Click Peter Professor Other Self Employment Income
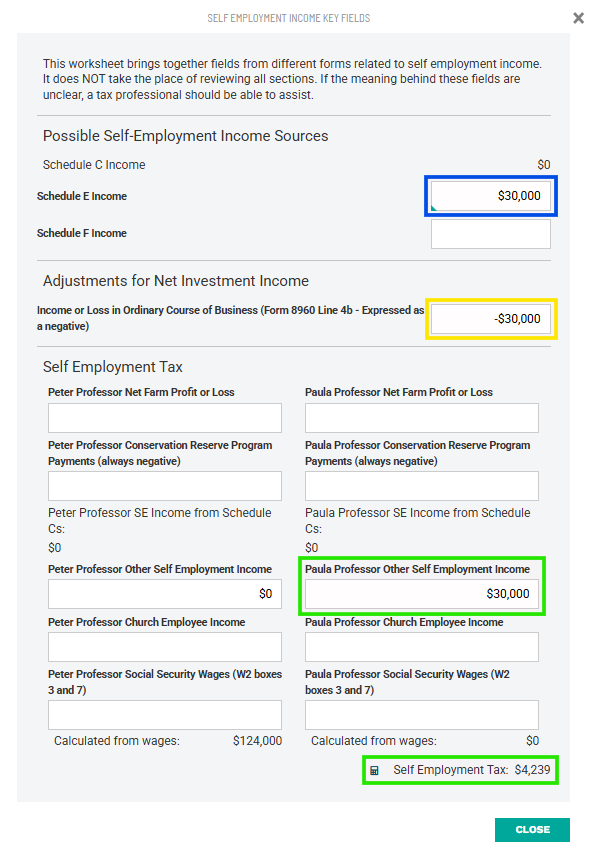 [x=165, y=594]
